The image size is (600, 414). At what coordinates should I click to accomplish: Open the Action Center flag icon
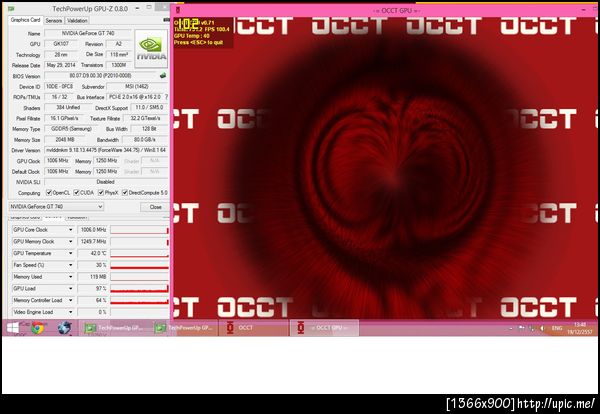click(521, 328)
